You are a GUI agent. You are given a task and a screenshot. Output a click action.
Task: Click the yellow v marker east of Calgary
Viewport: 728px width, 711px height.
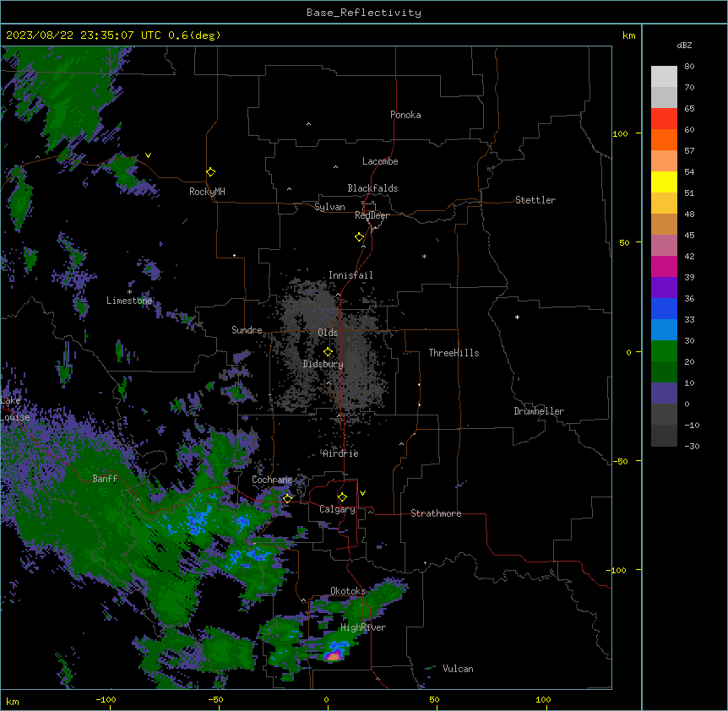[362, 493]
